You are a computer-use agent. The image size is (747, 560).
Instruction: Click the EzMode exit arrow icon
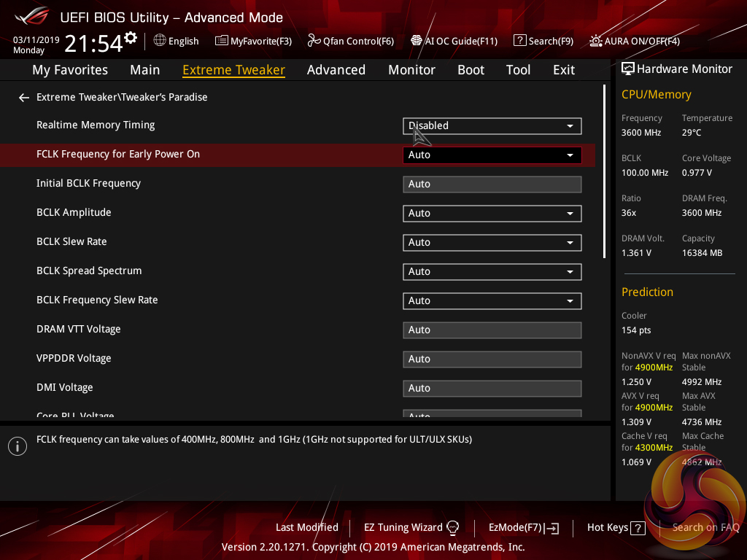[x=551, y=528]
